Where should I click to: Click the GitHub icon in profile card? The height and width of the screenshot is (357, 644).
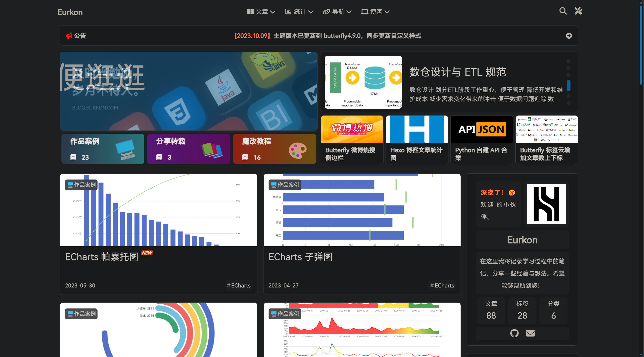coord(514,333)
